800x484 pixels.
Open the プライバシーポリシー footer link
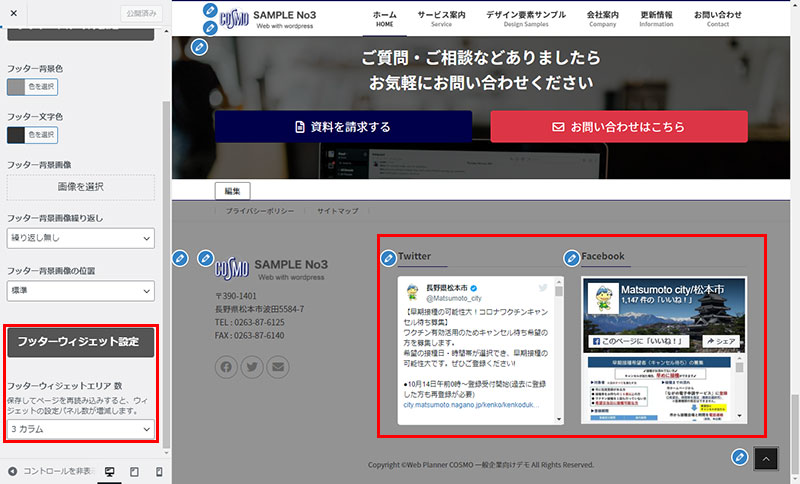(259, 212)
